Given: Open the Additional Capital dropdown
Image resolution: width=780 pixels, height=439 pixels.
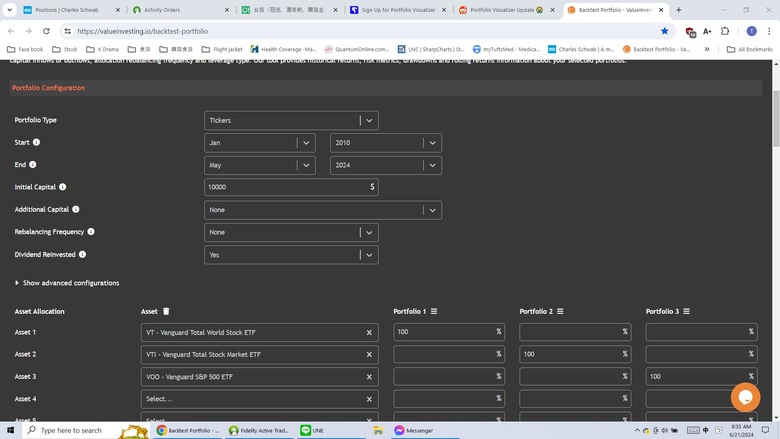Looking at the screenshot, I should tap(323, 210).
